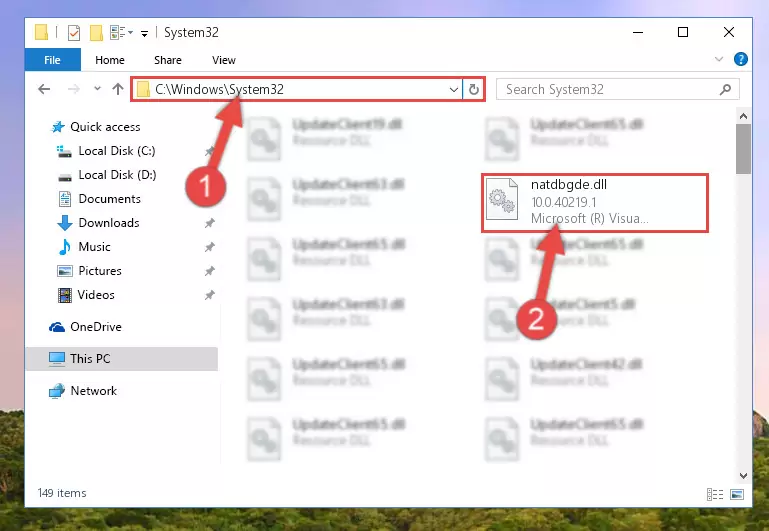This screenshot has width=769, height=531.
Task: Click the pin icon beside Videos
Action: pos(209,295)
